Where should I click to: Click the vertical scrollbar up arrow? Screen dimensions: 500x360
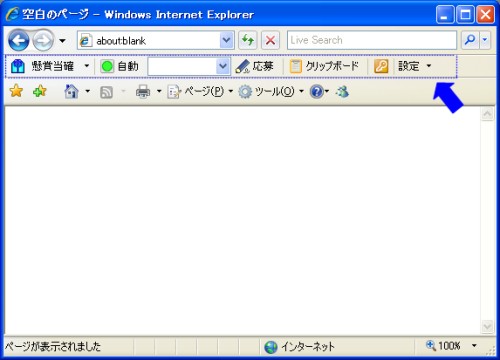[x=487, y=114]
